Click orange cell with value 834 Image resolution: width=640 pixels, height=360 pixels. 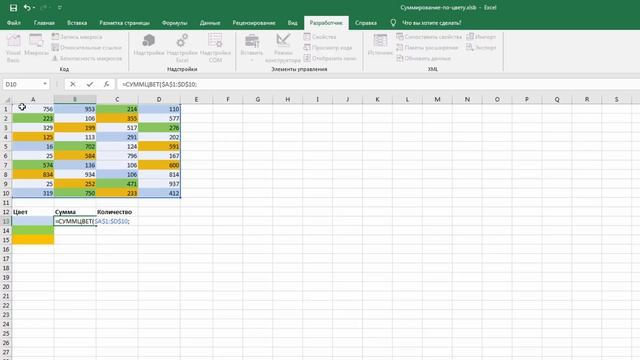(33, 175)
